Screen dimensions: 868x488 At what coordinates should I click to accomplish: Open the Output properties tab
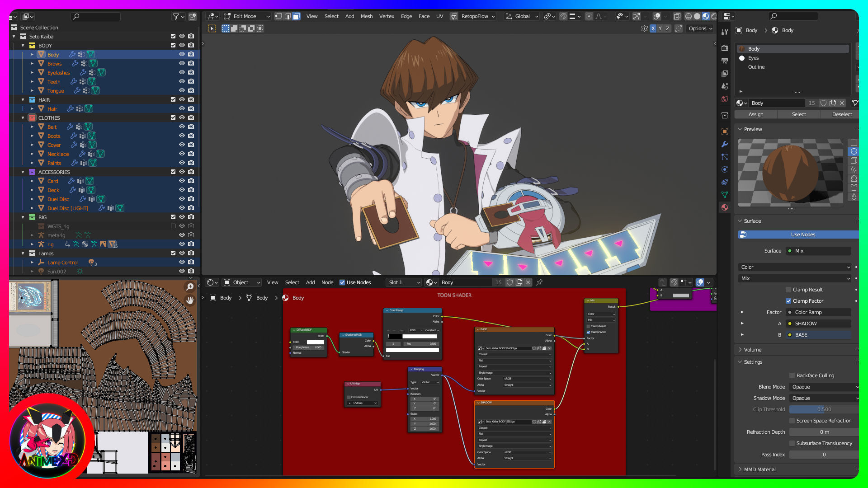(725, 61)
